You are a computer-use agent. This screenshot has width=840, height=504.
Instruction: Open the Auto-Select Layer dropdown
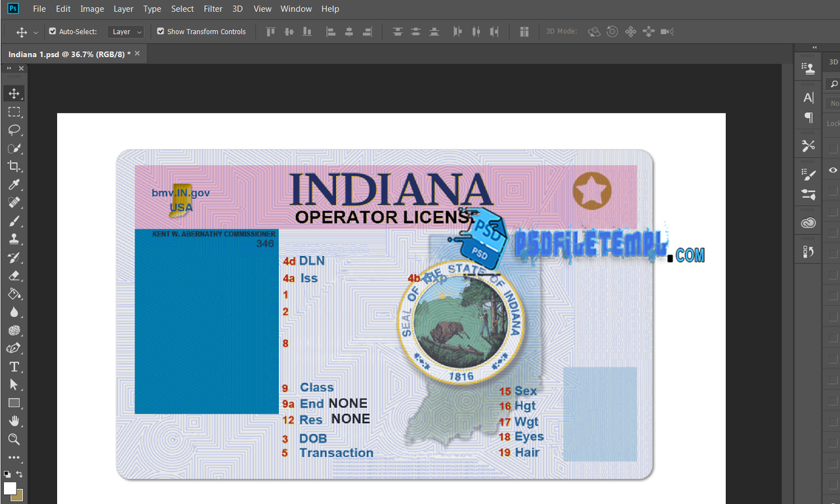[x=125, y=31]
